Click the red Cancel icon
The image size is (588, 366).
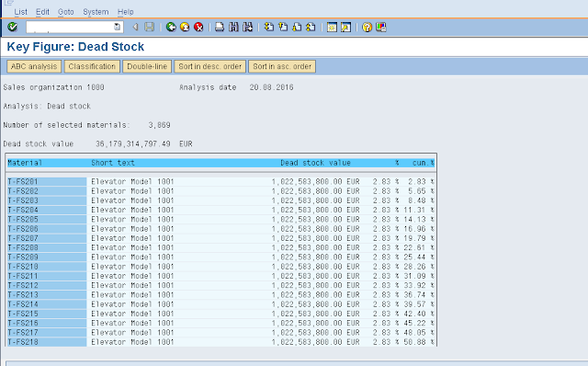pos(198,27)
